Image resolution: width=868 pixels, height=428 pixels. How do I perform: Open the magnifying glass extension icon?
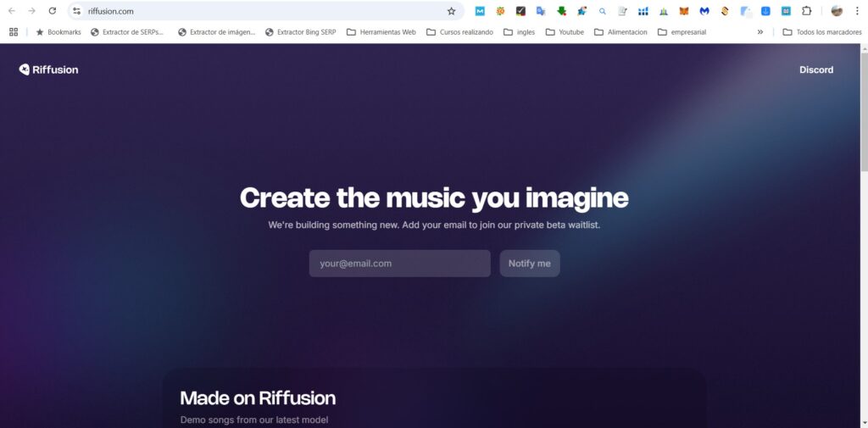pyautogui.click(x=603, y=11)
